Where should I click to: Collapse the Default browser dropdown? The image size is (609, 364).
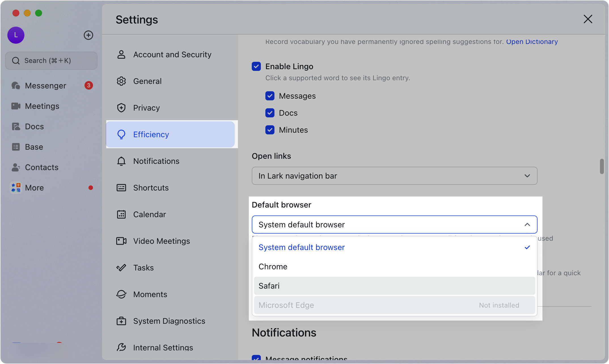click(x=527, y=224)
